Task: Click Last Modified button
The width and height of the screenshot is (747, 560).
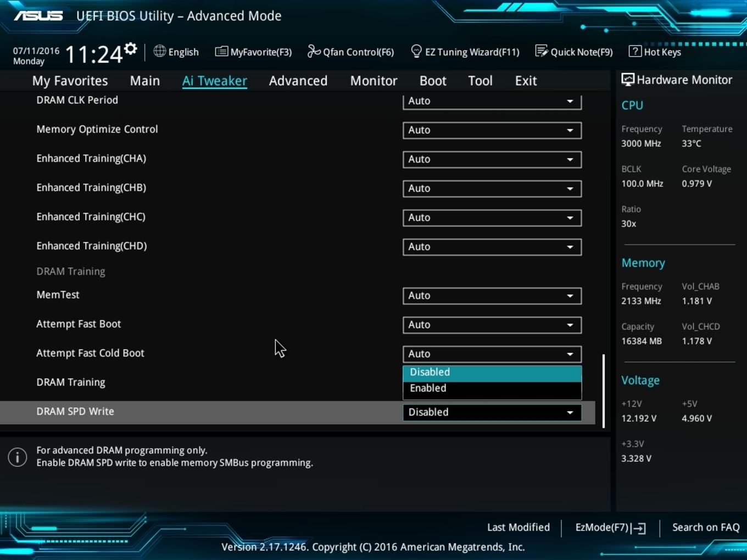Action: pyautogui.click(x=519, y=527)
